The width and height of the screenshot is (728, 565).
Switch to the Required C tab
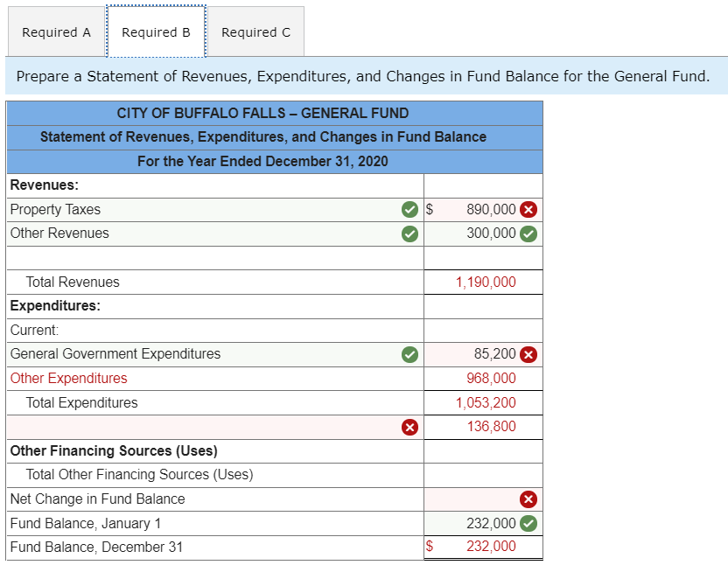255,31
